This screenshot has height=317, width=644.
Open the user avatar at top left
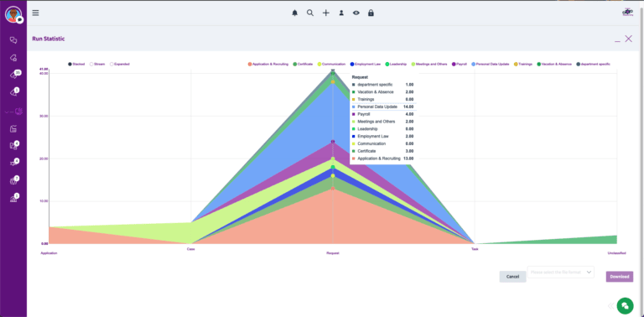click(13, 14)
